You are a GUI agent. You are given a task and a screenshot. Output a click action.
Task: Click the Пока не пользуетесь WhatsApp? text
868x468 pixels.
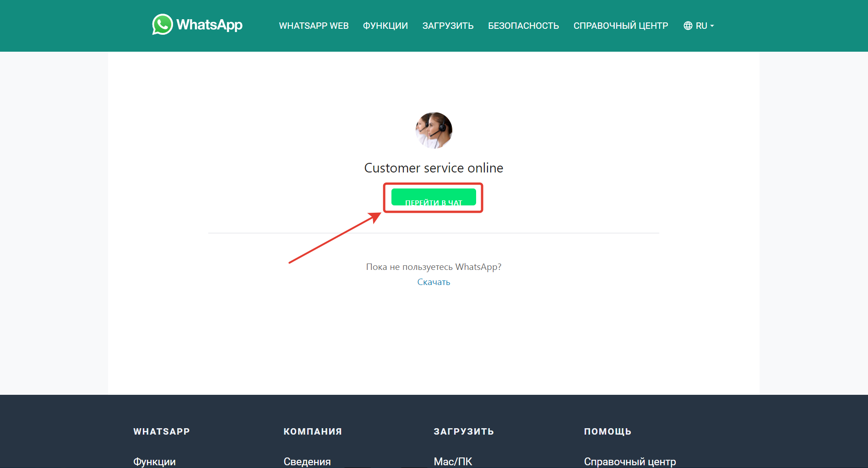[434, 267]
